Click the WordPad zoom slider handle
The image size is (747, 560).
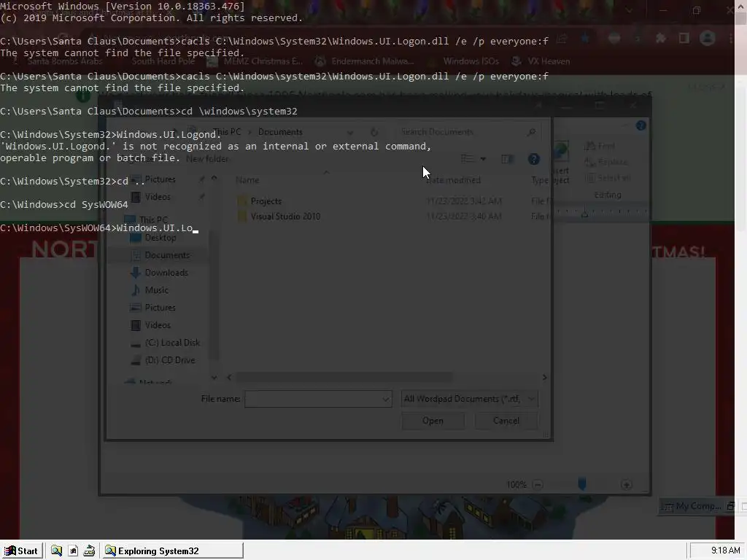tap(581, 484)
